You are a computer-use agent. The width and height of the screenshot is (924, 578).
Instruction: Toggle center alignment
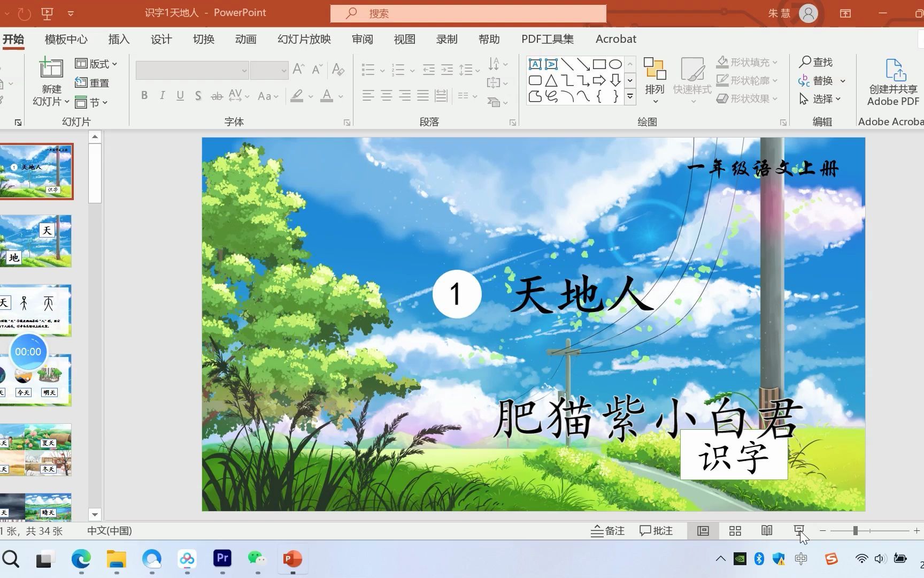click(386, 96)
